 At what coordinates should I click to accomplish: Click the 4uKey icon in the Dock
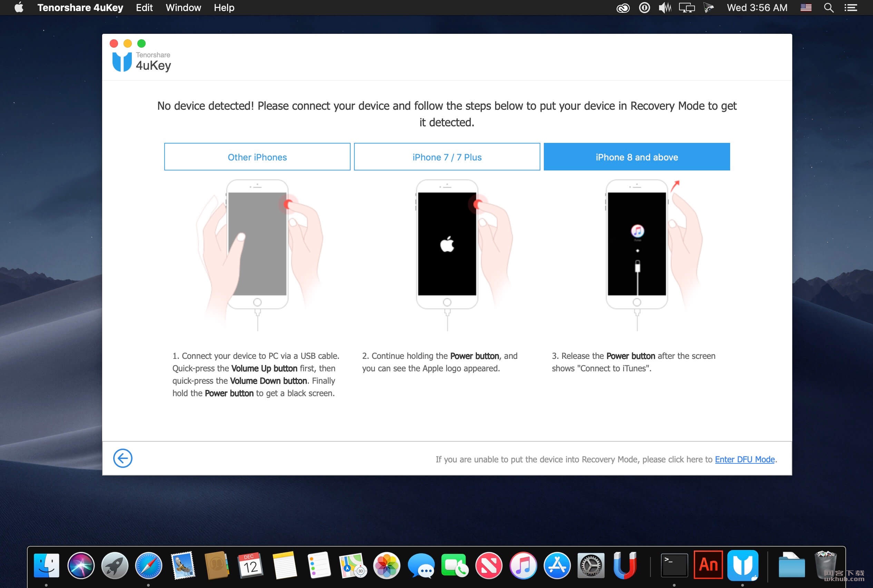tap(742, 565)
